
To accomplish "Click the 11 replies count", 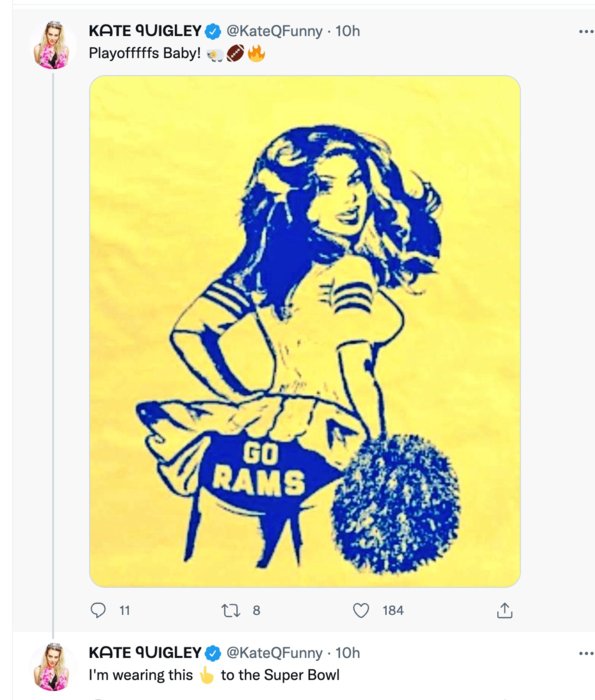I will [x=125, y=610].
